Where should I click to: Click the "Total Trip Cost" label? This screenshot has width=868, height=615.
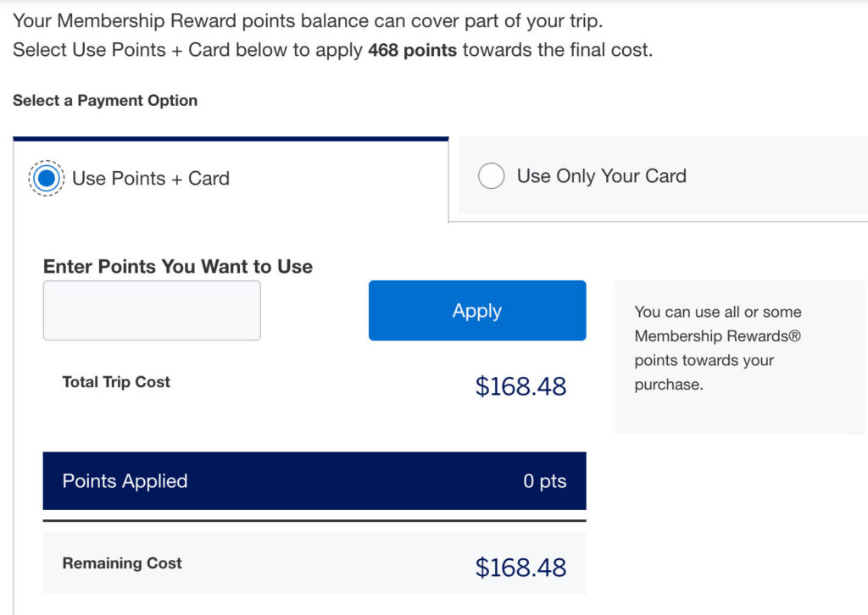116,382
